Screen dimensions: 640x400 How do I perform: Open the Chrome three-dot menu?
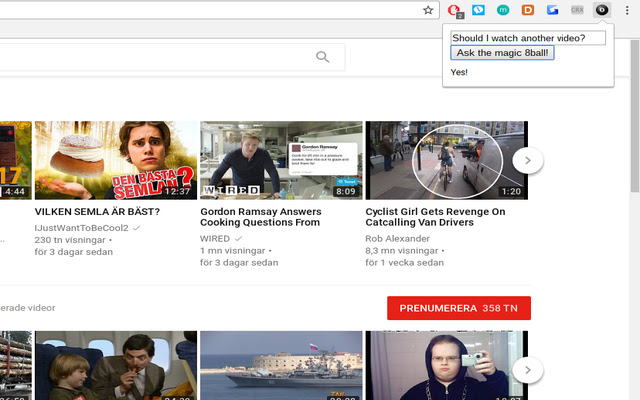pos(627,10)
